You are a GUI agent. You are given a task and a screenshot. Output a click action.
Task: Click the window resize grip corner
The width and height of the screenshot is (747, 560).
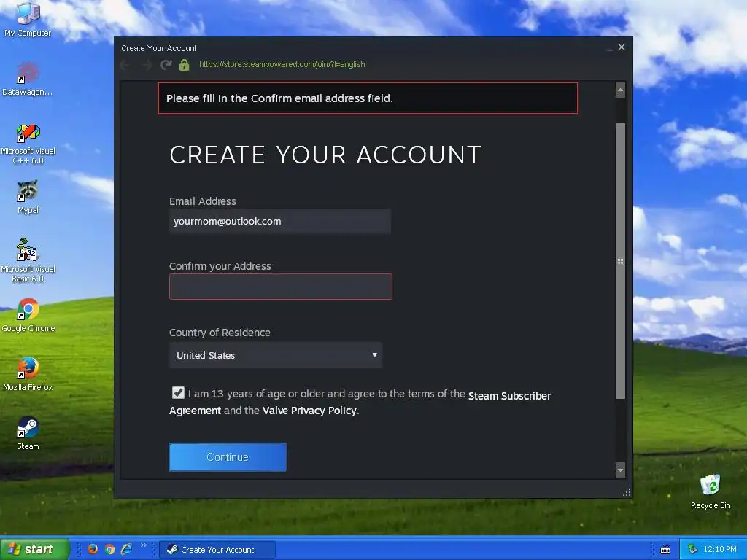(x=627, y=492)
